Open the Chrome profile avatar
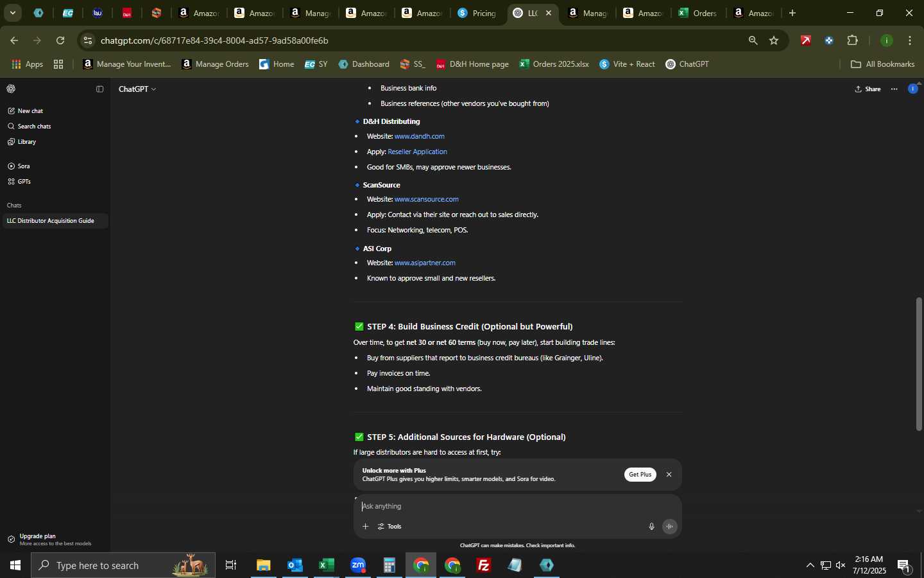The width and height of the screenshot is (924, 578). click(x=887, y=40)
